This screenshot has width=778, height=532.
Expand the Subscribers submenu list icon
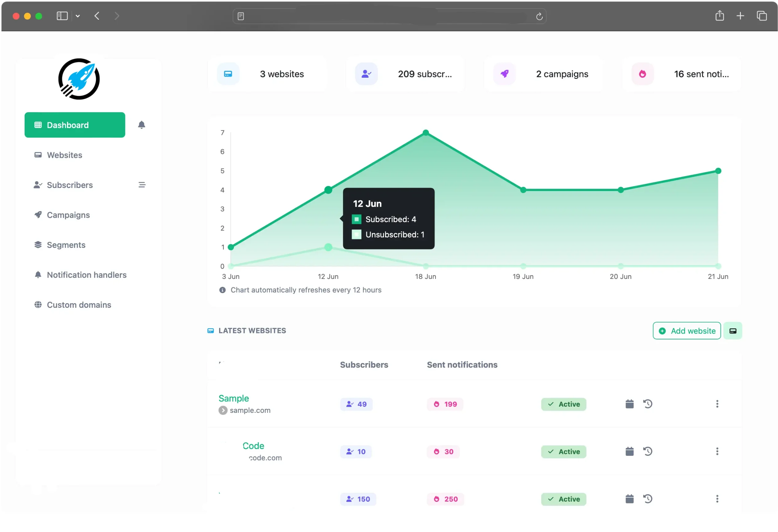pos(142,185)
